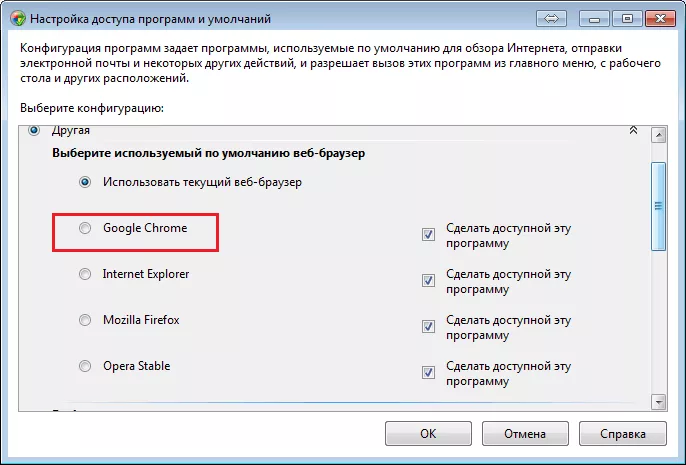Pick Opera Stable as default browser
Image resolution: width=686 pixels, height=465 pixels.
(85, 366)
